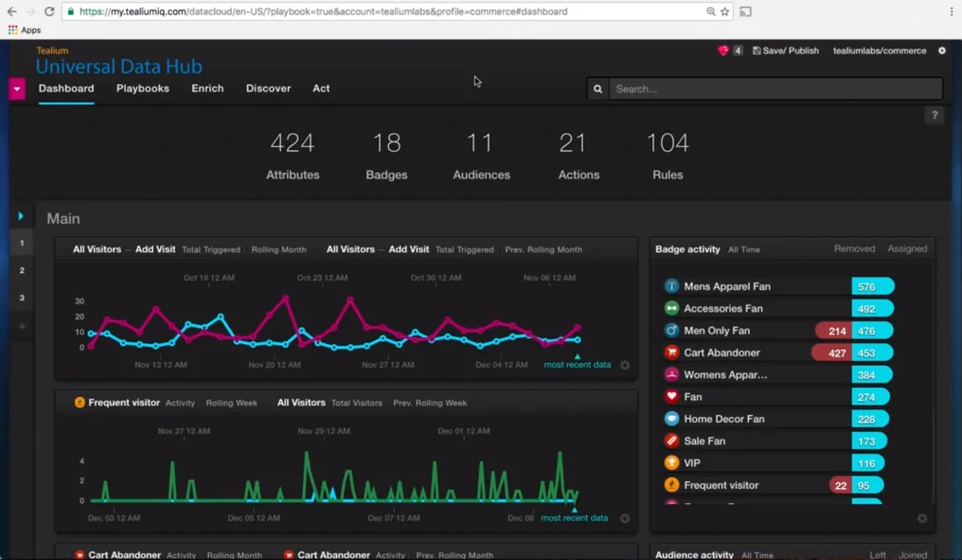
Task: Click the tealiumlabs/commerce account label
Action: pyautogui.click(x=879, y=50)
